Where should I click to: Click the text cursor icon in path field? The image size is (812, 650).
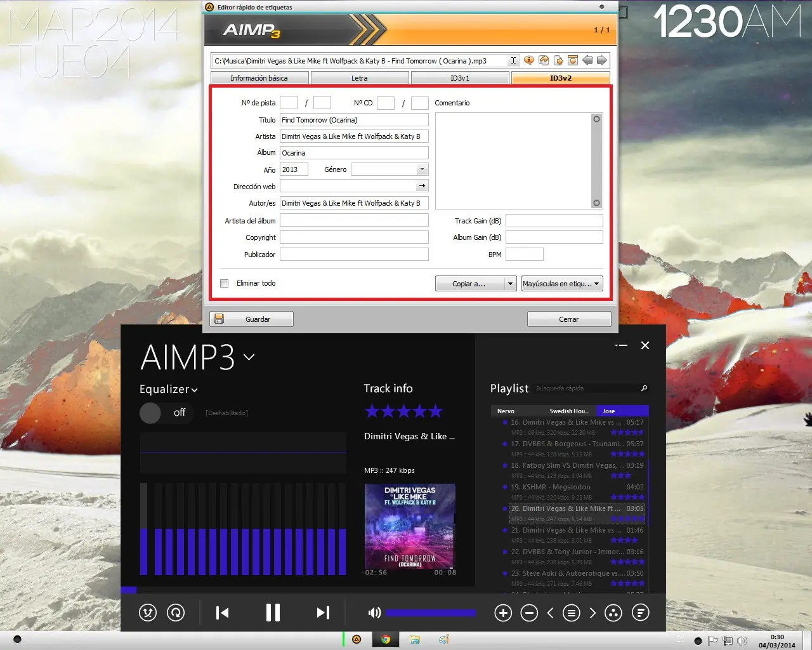click(x=513, y=61)
